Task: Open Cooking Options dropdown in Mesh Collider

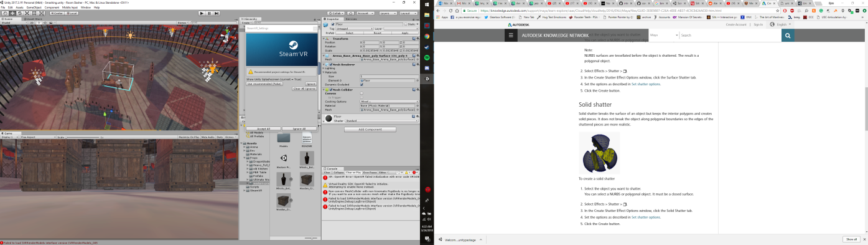Action: (x=390, y=102)
